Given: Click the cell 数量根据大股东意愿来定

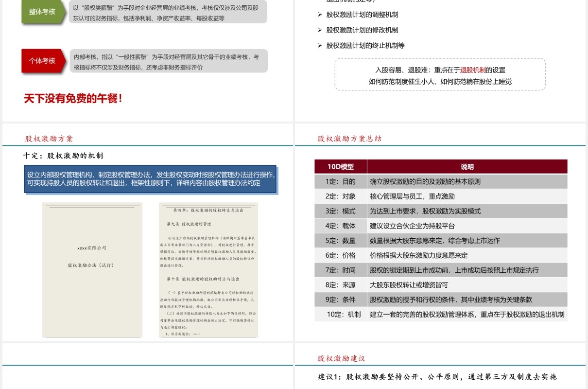Looking at the screenshot, I should pos(467,241).
